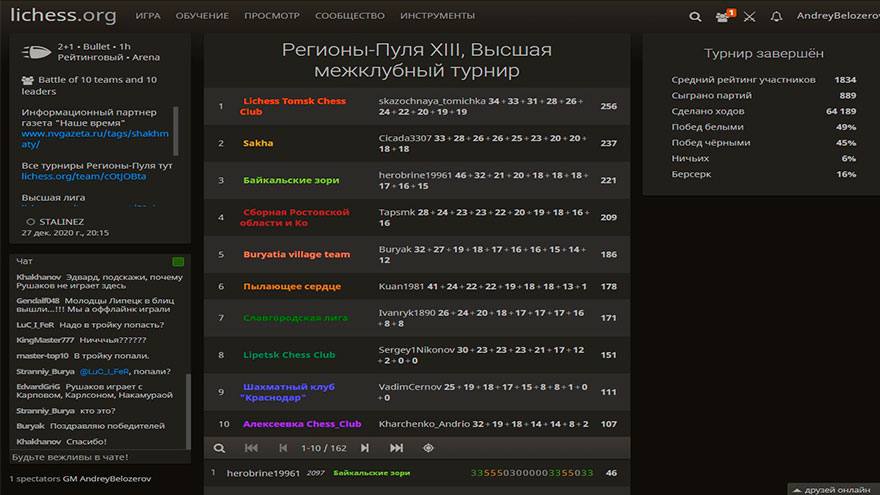Open the lichess.org home logo
Image resolution: width=880 pixels, height=495 pixels.
pos(63,15)
